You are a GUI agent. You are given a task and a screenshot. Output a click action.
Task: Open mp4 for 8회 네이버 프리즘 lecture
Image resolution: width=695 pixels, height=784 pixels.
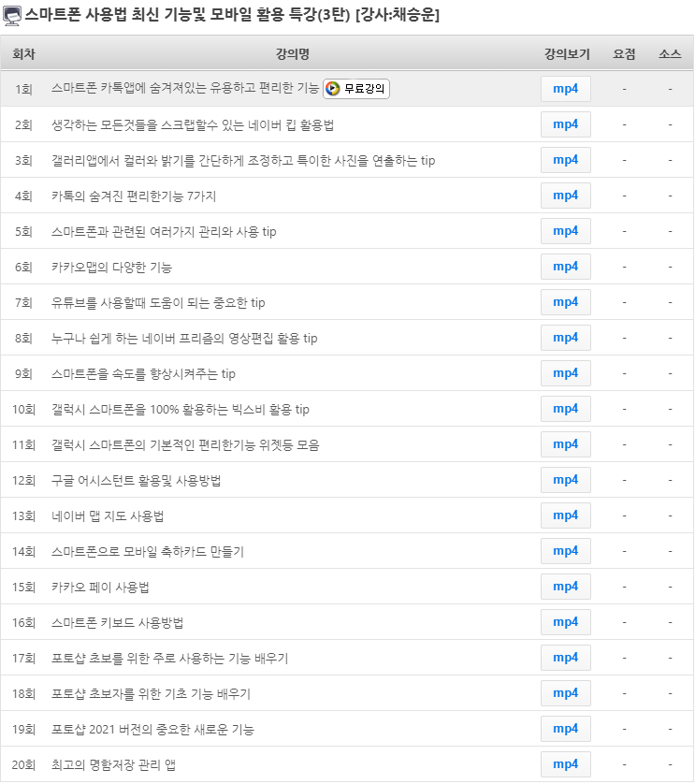[x=566, y=338]
